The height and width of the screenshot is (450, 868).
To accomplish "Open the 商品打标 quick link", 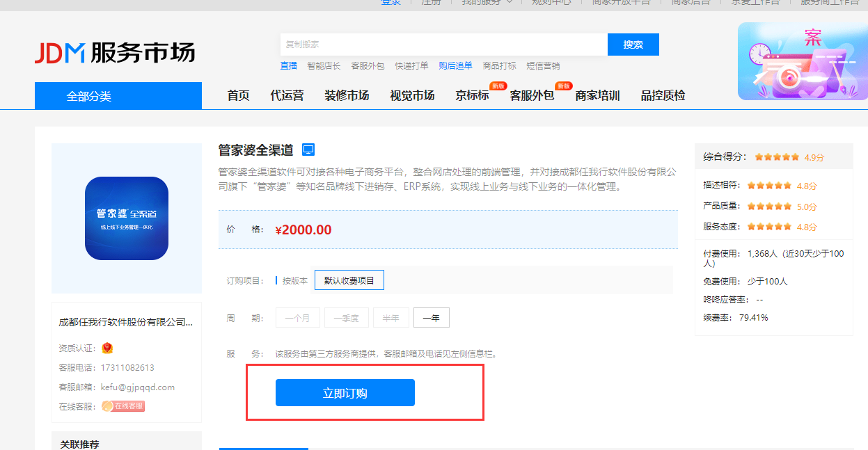I will click(x=500, y=66).
